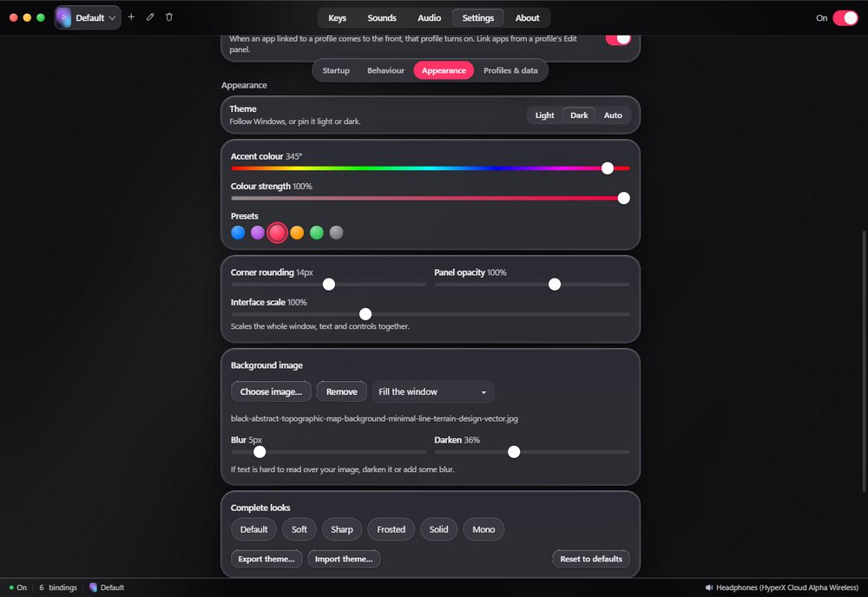Click the trash delete profile icon

(169, 17)
